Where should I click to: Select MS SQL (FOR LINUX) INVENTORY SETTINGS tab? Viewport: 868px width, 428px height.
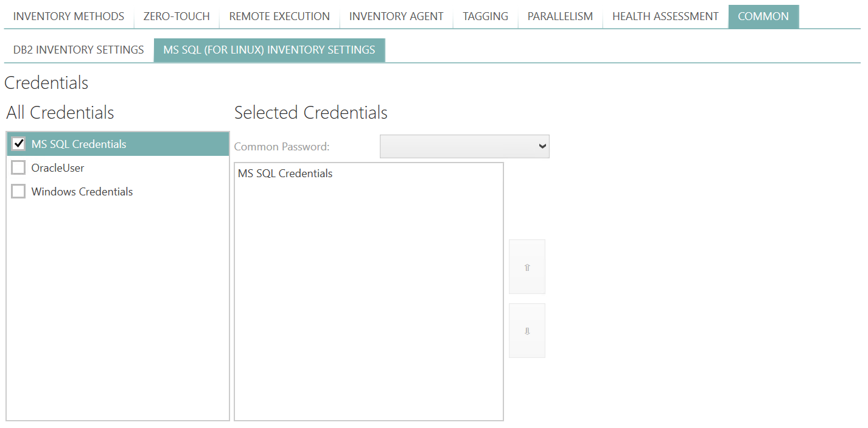click(269, 50)
